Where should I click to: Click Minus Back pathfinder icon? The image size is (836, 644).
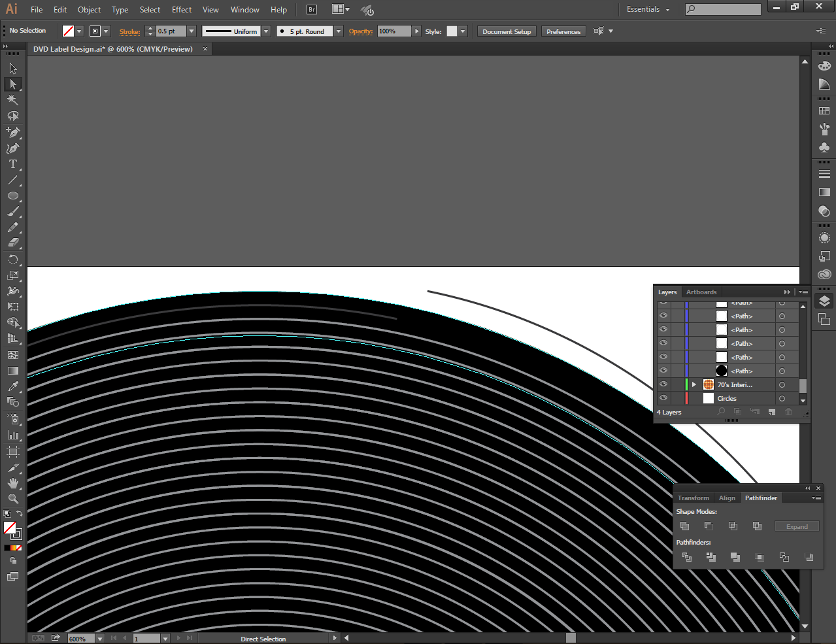coord(809,557)
